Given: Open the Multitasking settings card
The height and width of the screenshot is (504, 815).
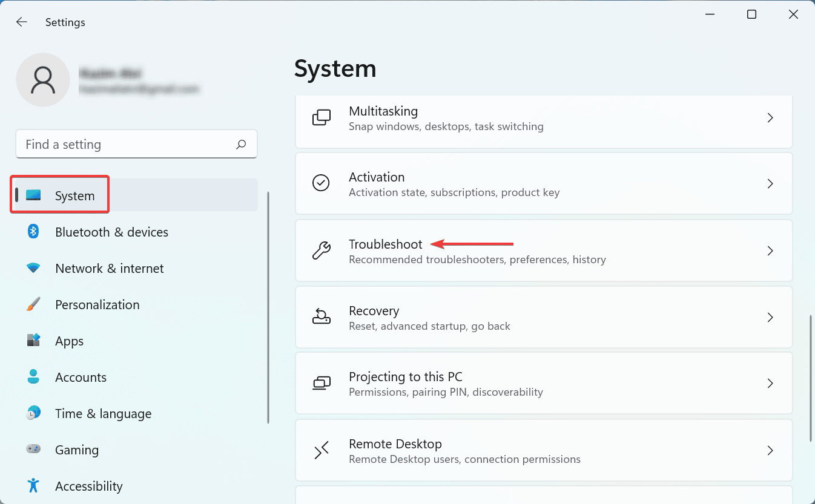Looking at the screenshot, I should point(544,121).
